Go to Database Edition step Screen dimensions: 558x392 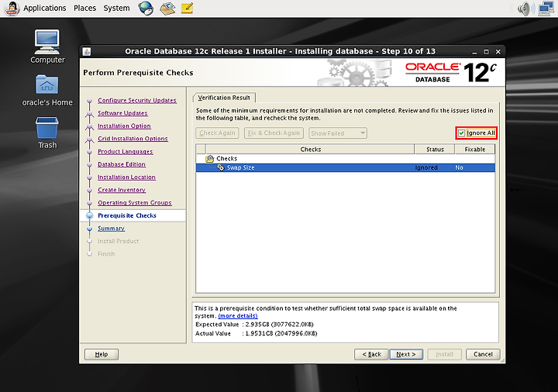[x=122, y=164]
